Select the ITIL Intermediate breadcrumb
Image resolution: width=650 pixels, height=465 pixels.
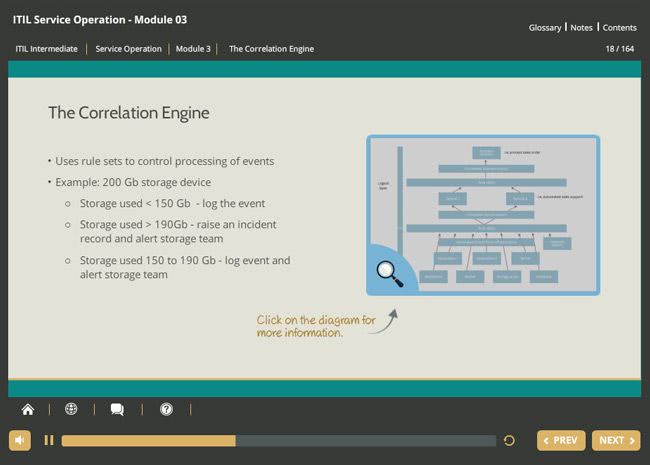pos(46,49)
